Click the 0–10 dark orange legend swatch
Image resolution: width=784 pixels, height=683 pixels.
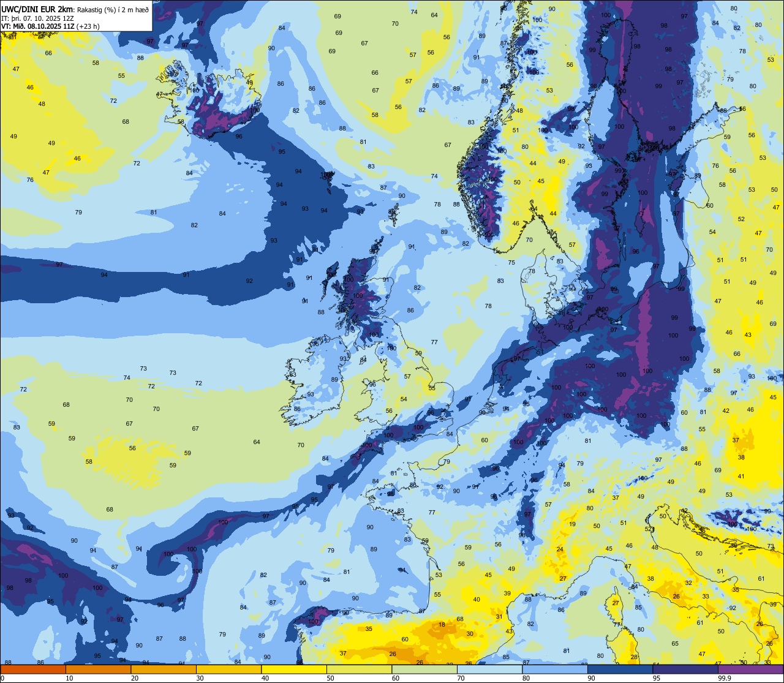tap(33, 670)
